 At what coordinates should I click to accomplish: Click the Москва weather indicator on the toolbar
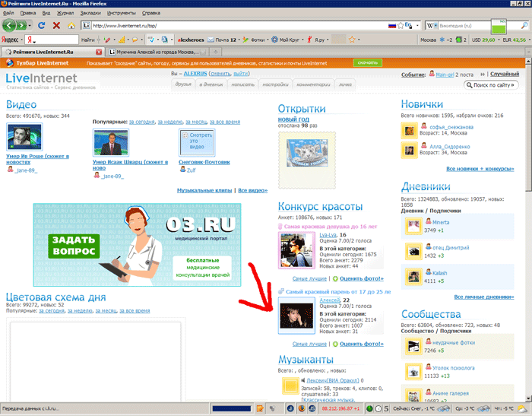point(436,40)
